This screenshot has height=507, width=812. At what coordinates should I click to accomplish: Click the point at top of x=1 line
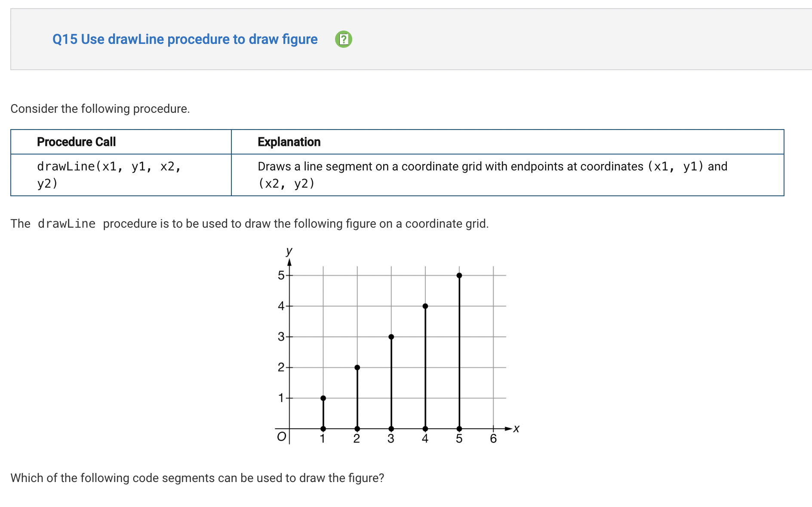coord(323,398)
